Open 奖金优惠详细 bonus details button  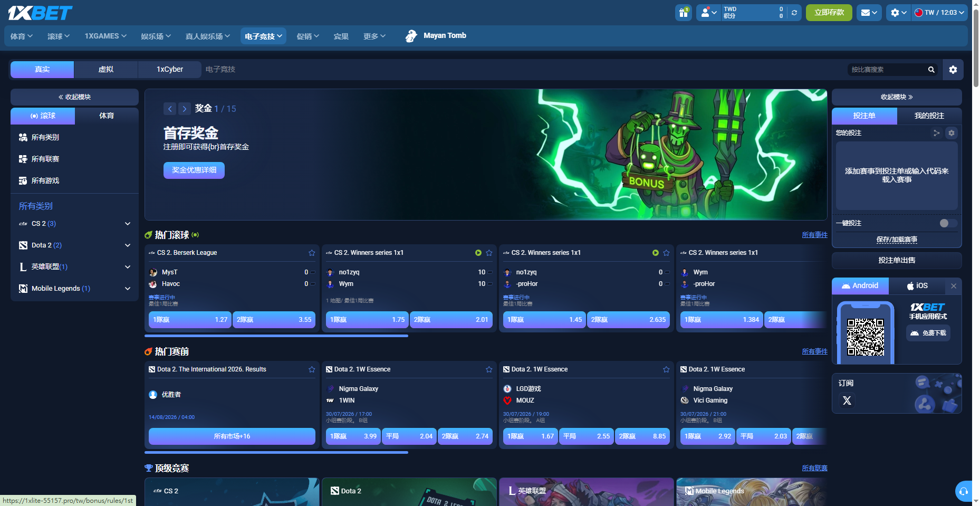(x=194, y=170)
